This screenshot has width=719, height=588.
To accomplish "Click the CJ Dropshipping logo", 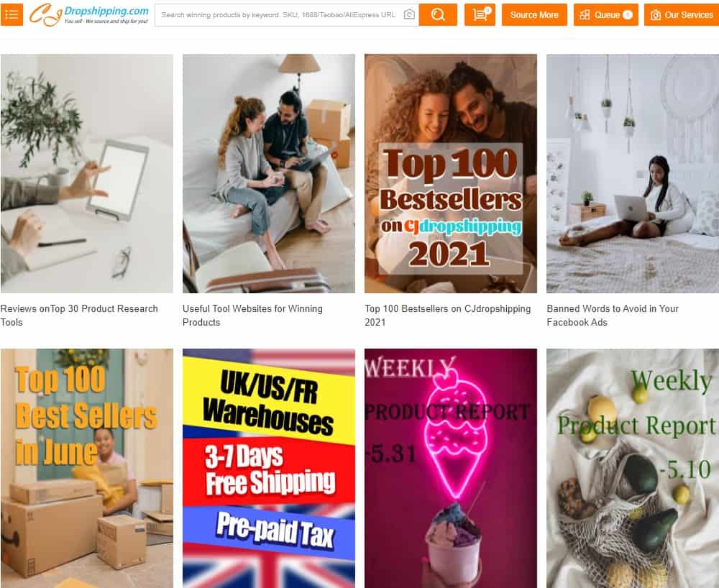I will tap(89, 14).
